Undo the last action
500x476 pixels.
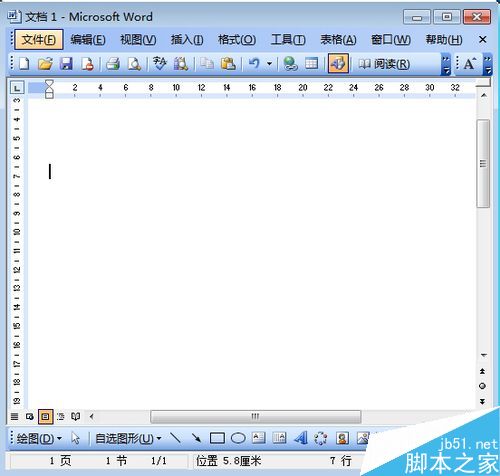[254, 63]
